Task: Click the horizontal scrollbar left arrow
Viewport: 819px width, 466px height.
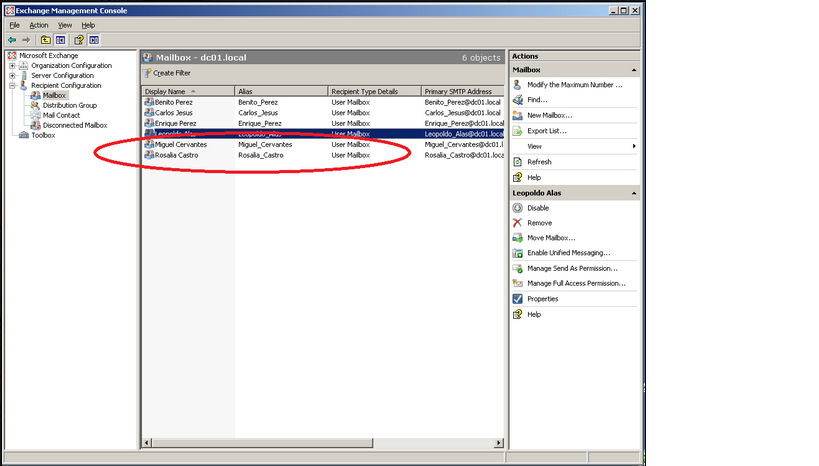Action: coord(147,443)
